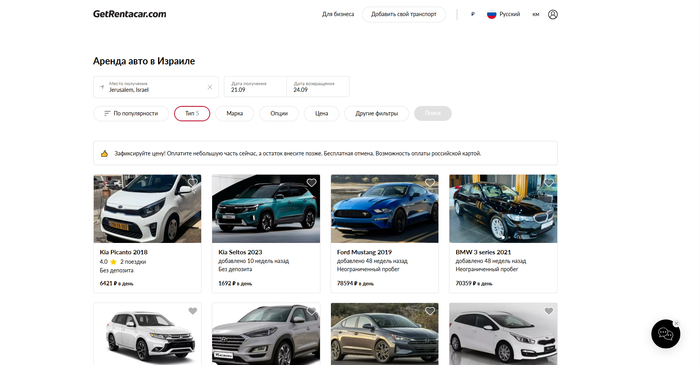Click the Поиск search button

[x=433, y=113]
